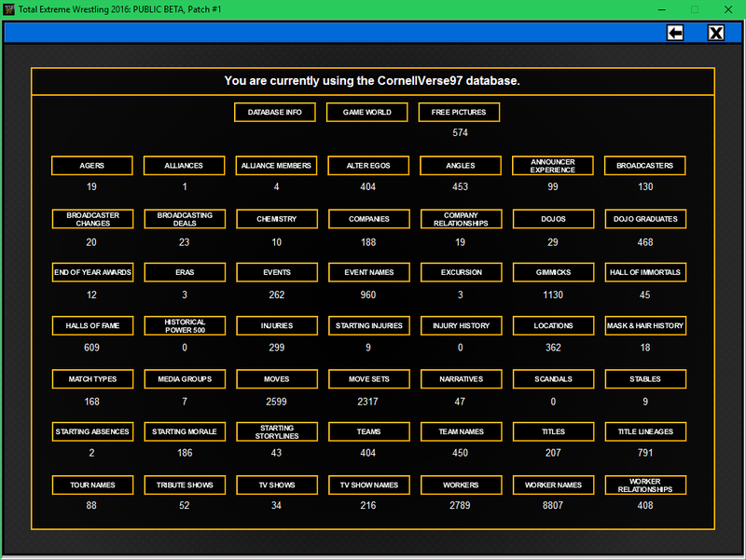Open the Stables editor

[x=645, y=379]
